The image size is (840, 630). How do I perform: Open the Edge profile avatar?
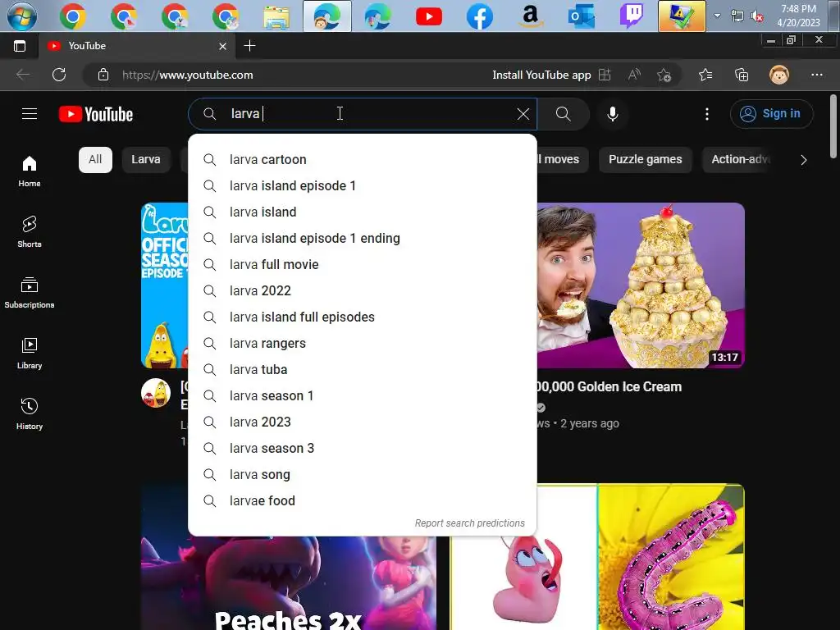pyautogui.click(x=779, y=75)
